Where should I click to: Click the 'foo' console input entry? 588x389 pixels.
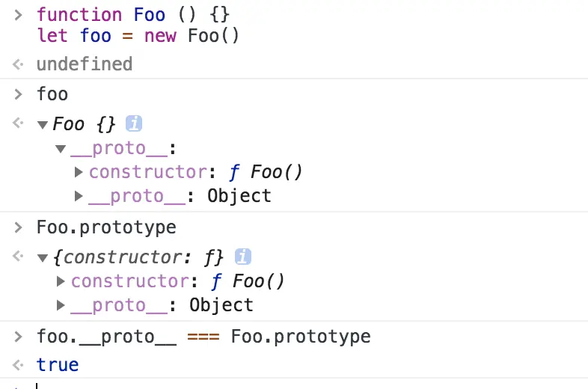52,94
